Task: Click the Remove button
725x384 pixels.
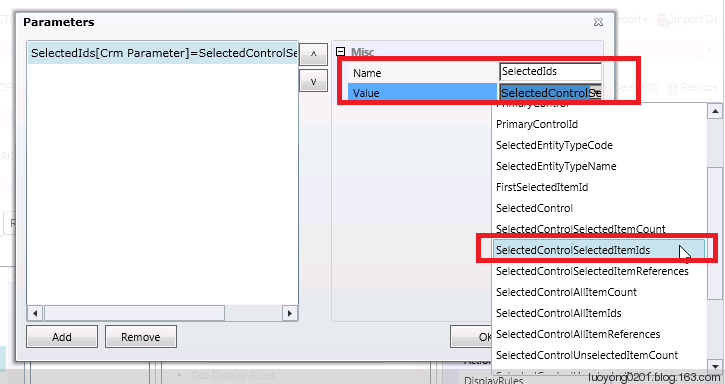Action: tap(141, 337)
